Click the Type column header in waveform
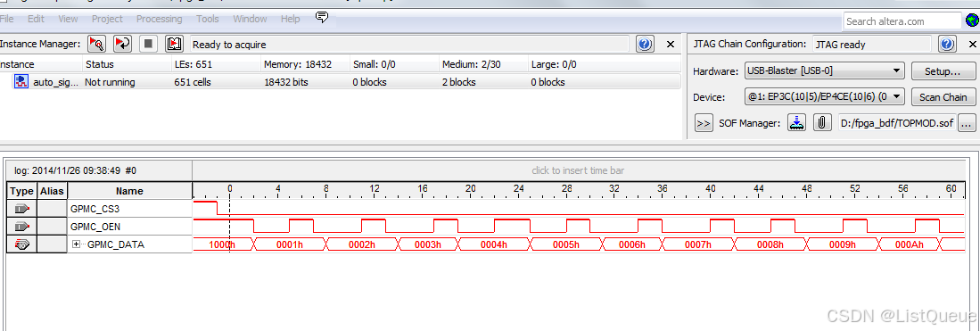This screenshot has height=331, width=980. pos(22,191)
